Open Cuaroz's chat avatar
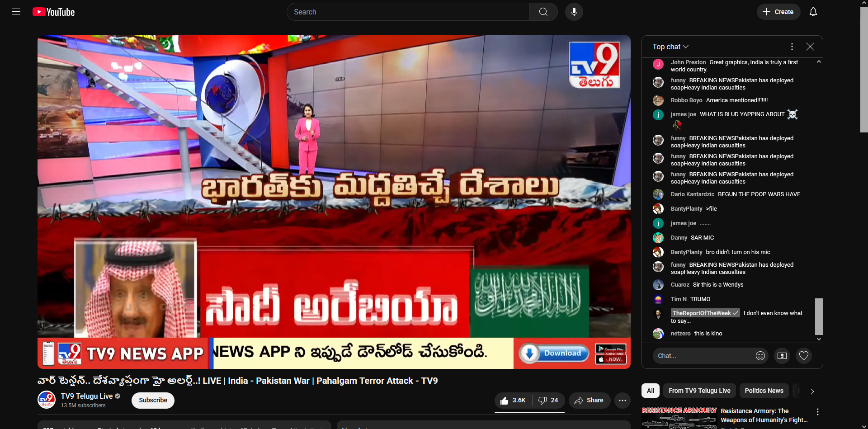This screenshot has height=429, width=868. click(x=658, y=285)
